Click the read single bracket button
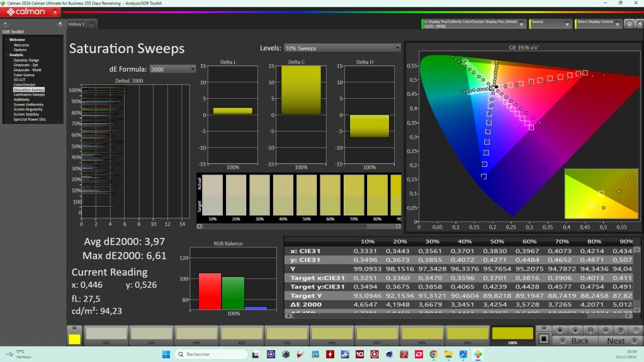Image resolution: width=644 pixels, height=362 pixels. click(590, 330)
